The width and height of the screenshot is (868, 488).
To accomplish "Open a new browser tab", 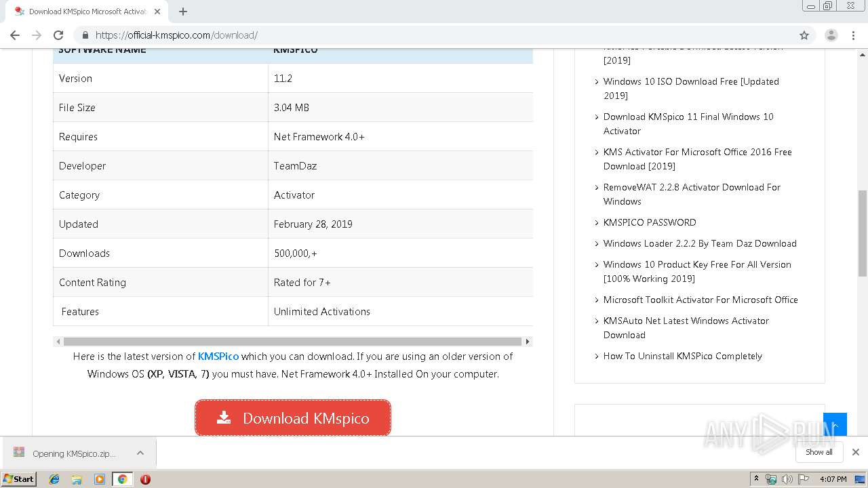I will click(183, 12).
